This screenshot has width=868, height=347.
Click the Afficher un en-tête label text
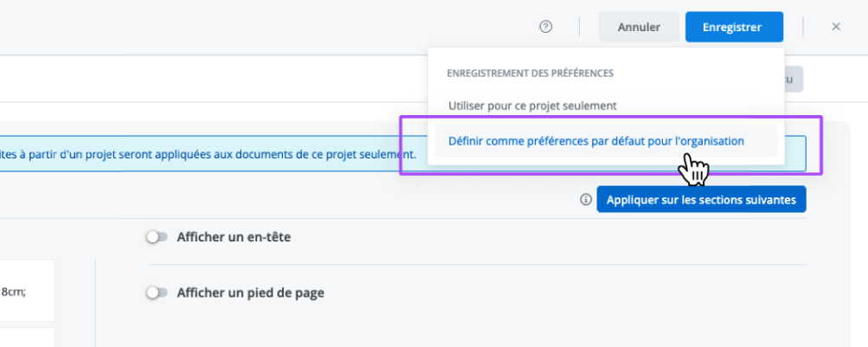click(234, 236)
